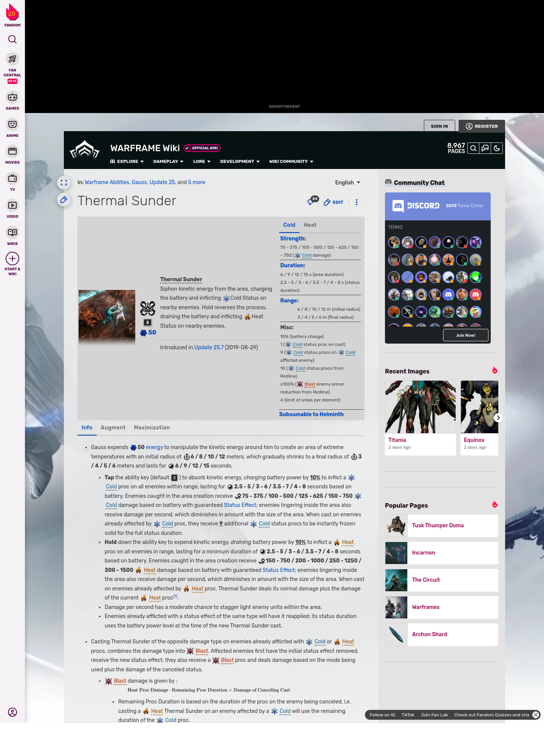Open the 24 comments bubble

[312, 201]
